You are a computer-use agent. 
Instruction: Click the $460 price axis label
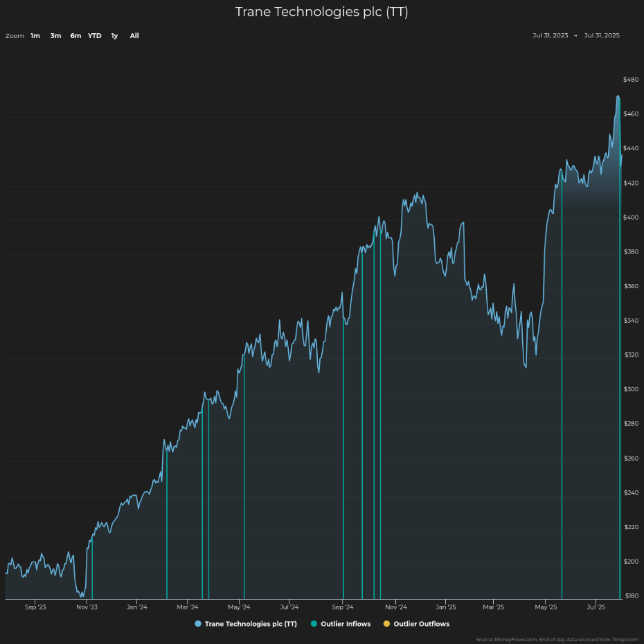631,114
